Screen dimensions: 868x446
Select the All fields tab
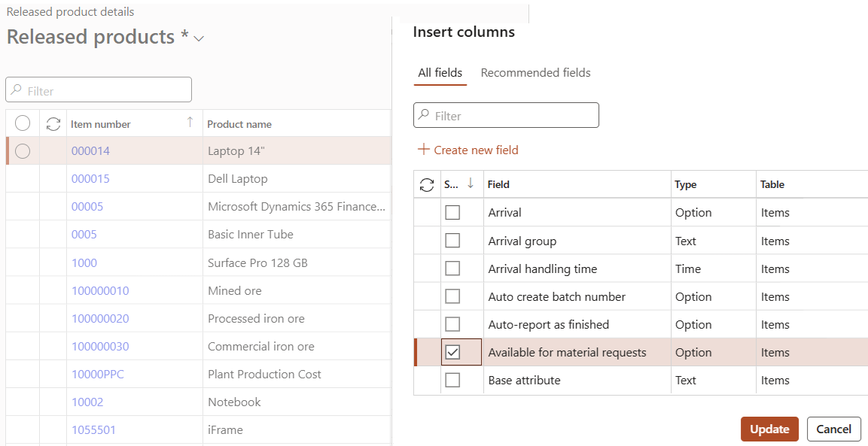click(x=440, y=73)
